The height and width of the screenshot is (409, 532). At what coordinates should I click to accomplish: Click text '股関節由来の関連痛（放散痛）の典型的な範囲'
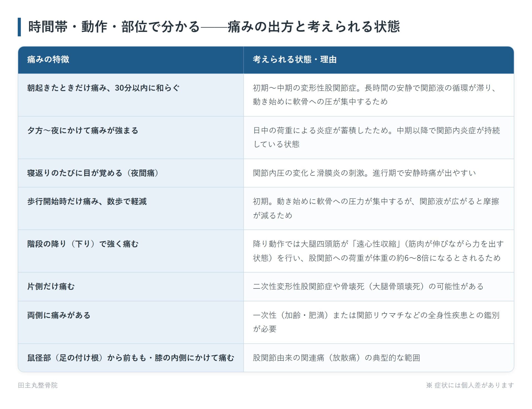click(x=336, y=358)
